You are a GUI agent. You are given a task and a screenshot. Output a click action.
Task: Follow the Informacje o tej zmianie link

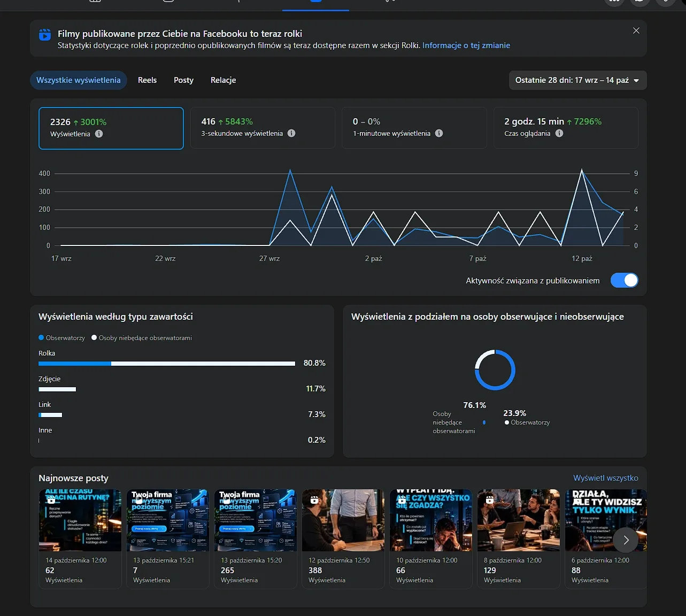466,45
